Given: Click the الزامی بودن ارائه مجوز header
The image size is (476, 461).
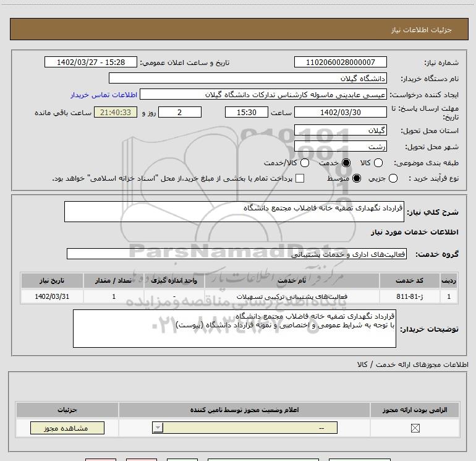Looking at the screenshot, I should (415, 410).
